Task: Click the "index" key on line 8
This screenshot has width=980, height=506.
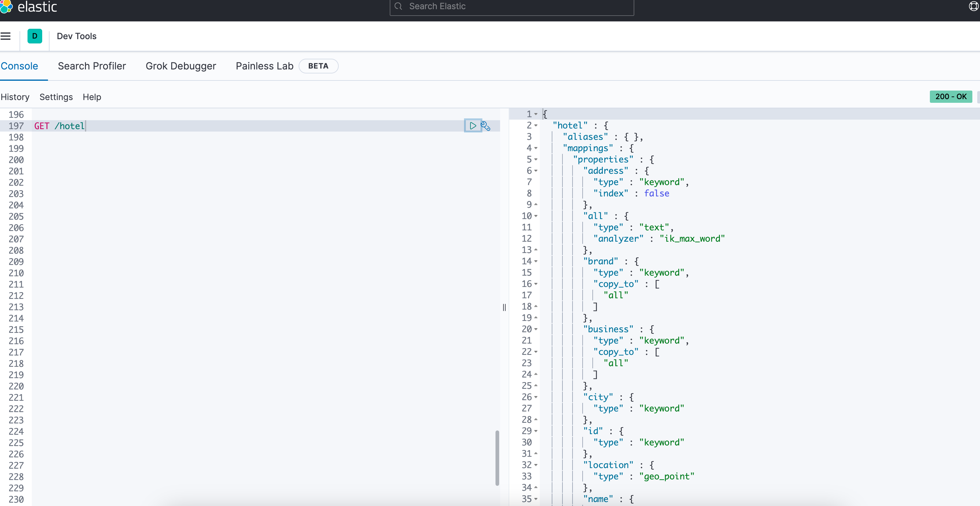Action: (611, 193)
